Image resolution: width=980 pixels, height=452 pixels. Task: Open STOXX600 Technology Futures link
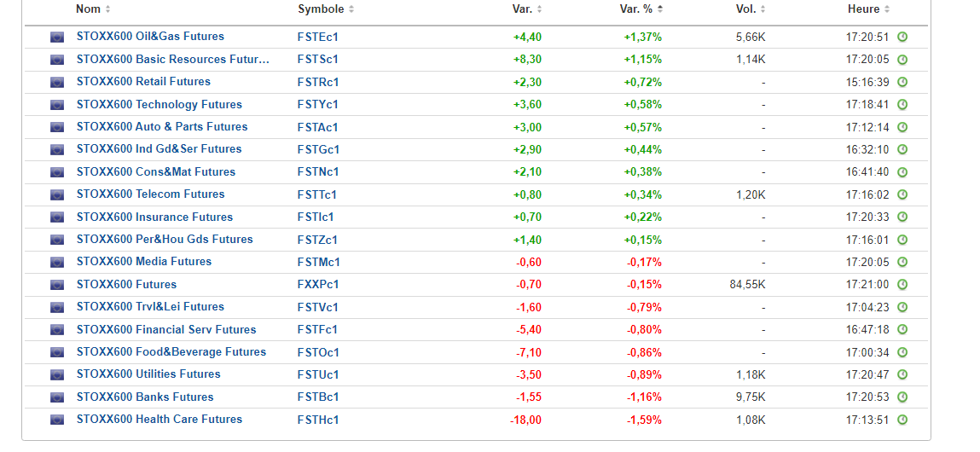159,105
